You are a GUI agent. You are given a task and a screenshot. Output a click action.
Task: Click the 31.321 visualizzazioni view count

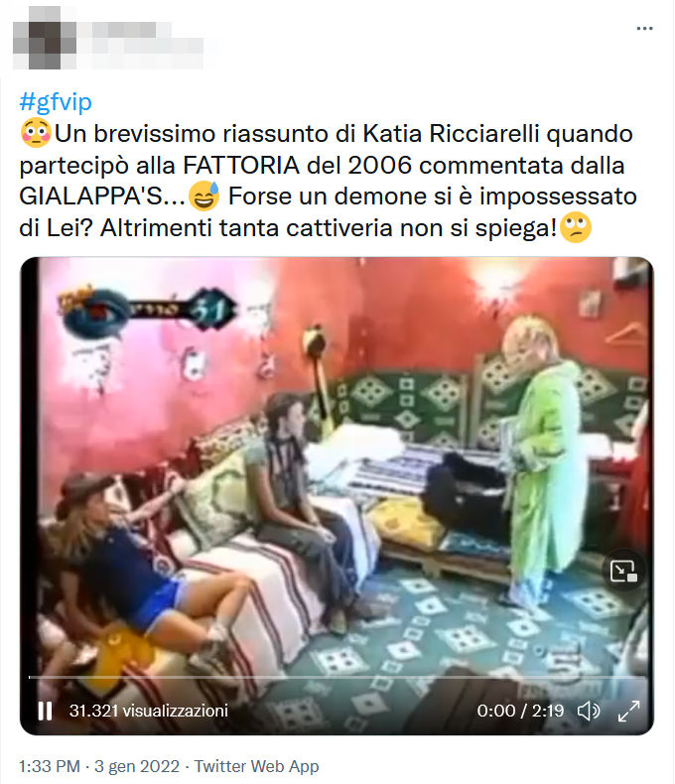[149, 711]
